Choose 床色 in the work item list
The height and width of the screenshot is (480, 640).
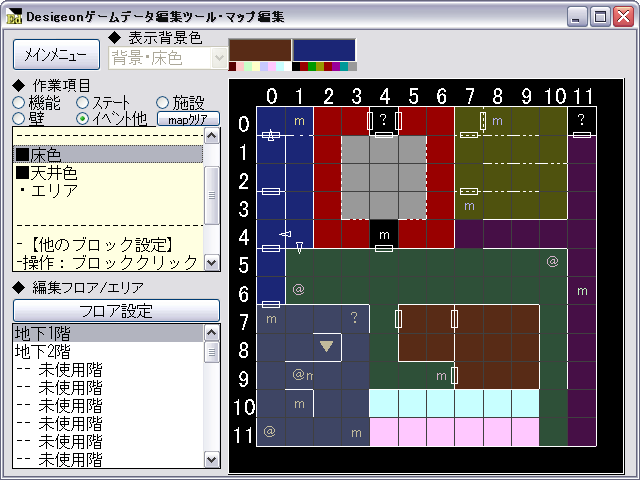click(x=108, y=155)
